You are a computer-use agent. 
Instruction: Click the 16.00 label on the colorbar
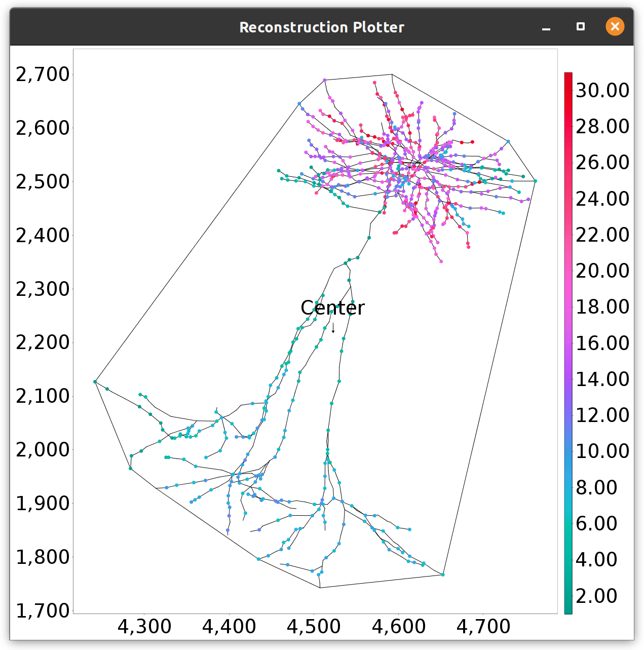coord(602,343)
